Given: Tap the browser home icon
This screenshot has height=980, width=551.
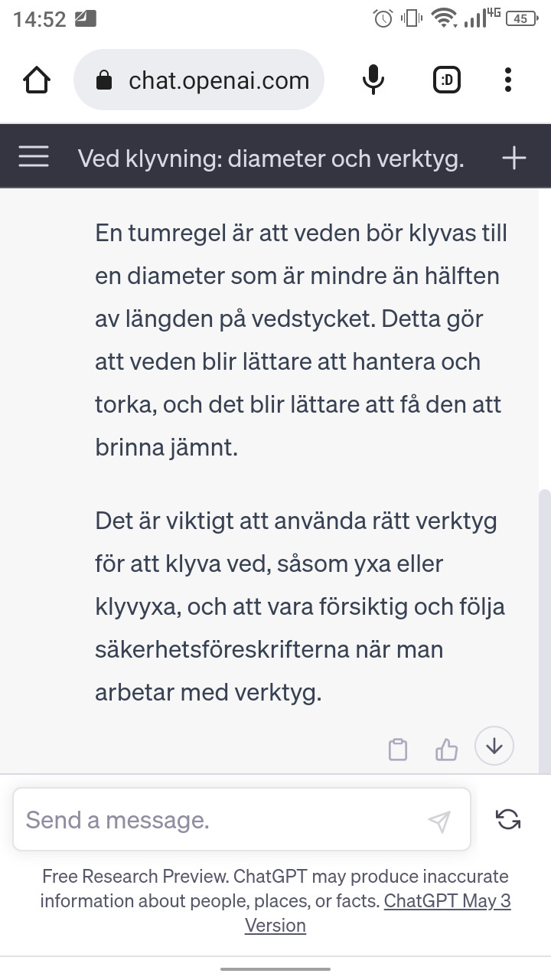Looking at the screenshot, I should pyautogui.click(x=37, y=80).
